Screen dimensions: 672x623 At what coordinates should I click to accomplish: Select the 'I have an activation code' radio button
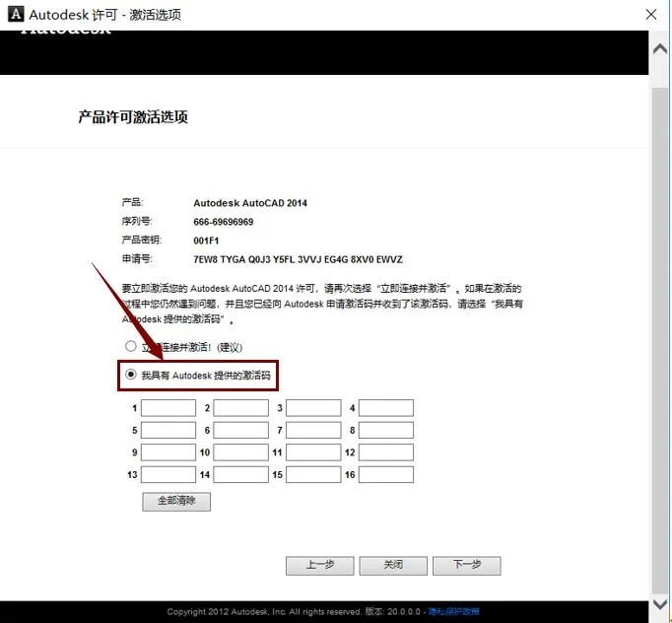point(131,375)
